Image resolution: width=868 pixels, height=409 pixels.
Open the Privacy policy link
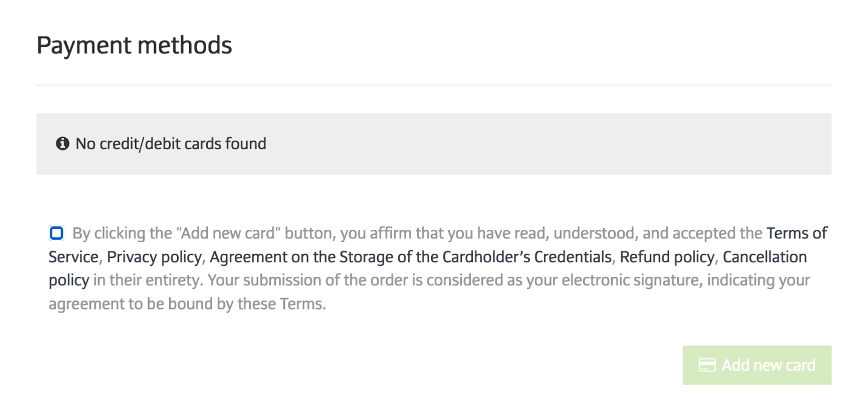pos(154,257)
